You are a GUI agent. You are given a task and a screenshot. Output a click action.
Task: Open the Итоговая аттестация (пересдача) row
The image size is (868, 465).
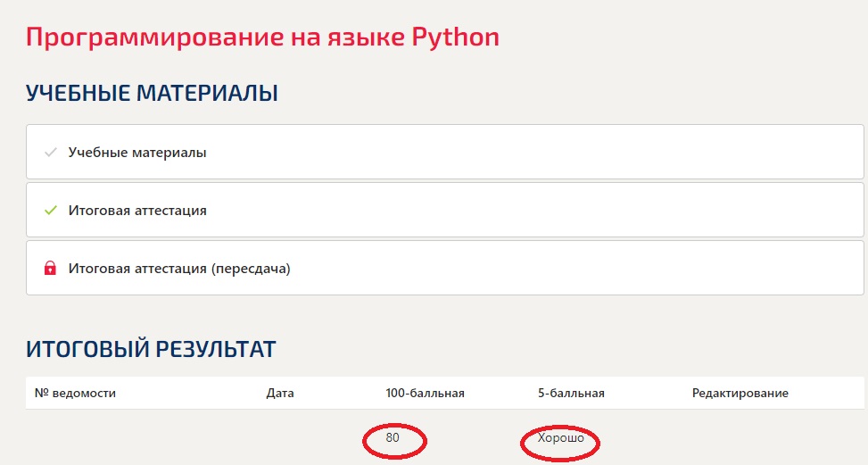click(444, 268)
